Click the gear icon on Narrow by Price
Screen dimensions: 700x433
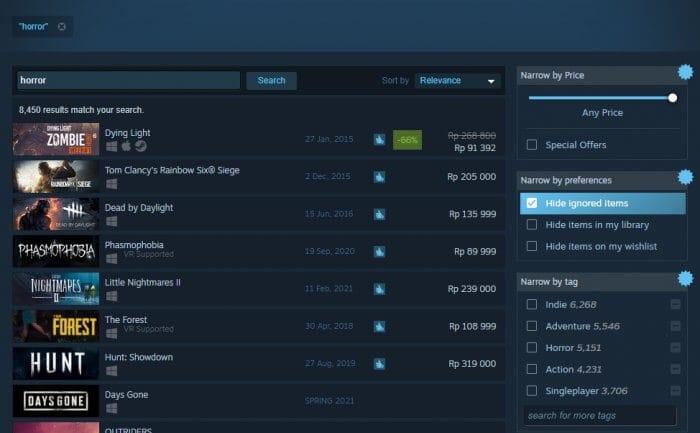point(685,72)
